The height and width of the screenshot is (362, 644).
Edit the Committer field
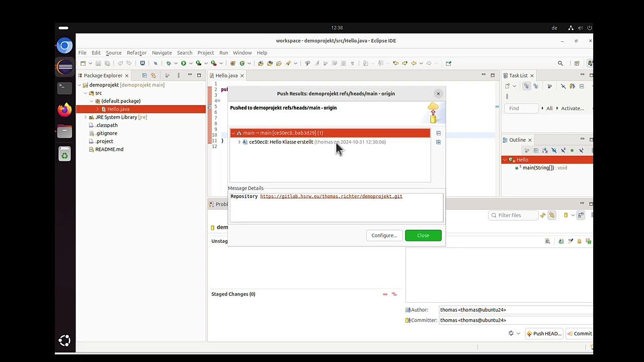[516, 320]
